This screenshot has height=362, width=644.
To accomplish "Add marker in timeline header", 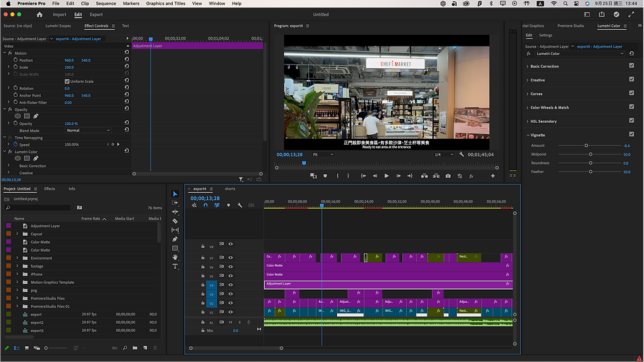I will [229, 205].
